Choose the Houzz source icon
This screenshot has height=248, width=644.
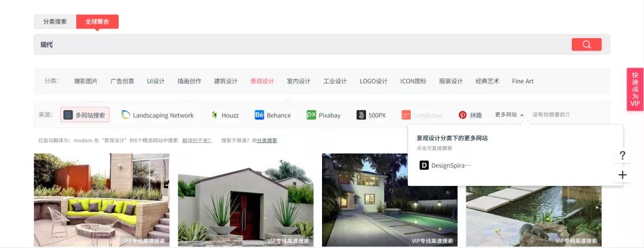[214, 115]
